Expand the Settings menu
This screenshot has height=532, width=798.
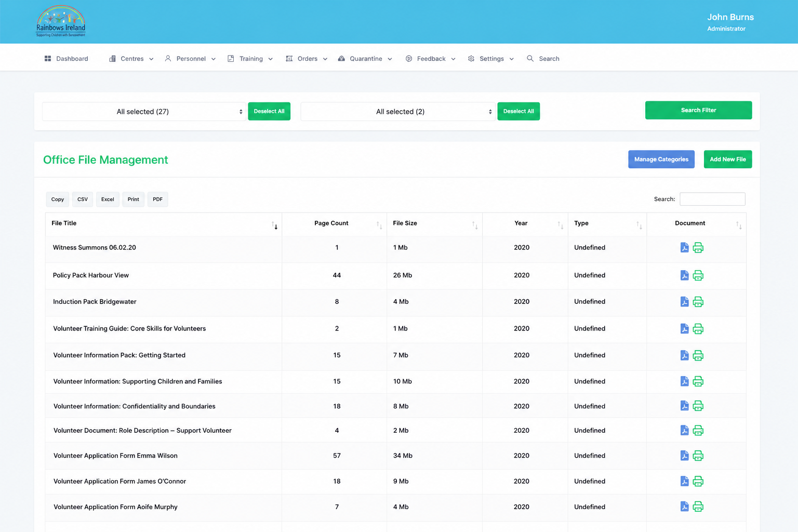pyautogui.click(x=491, y=59)
